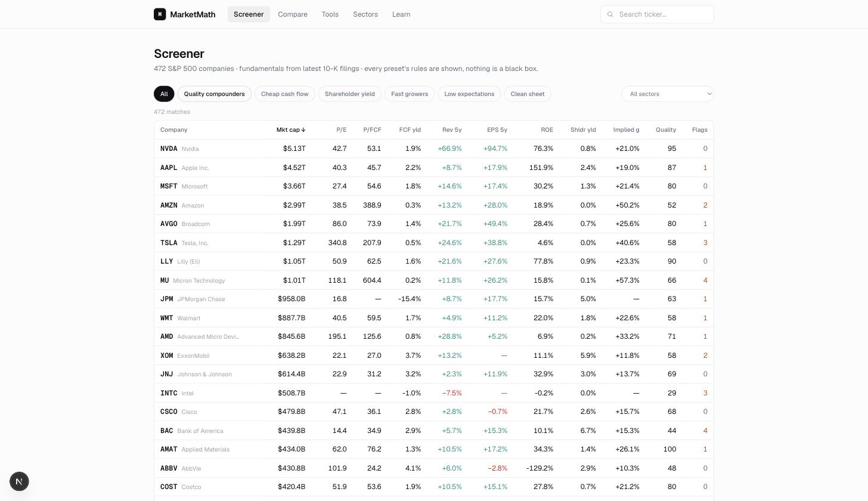Open the Screener nav tab
The image size is (868, 501).
pos(249,14)
